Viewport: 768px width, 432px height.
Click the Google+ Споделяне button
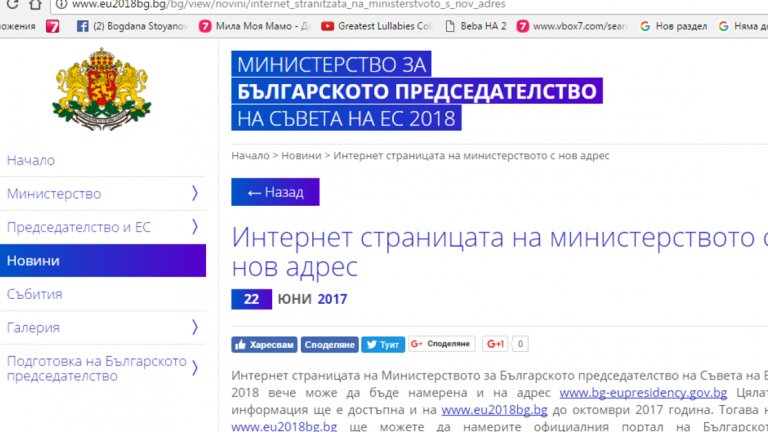pos(441,344)
